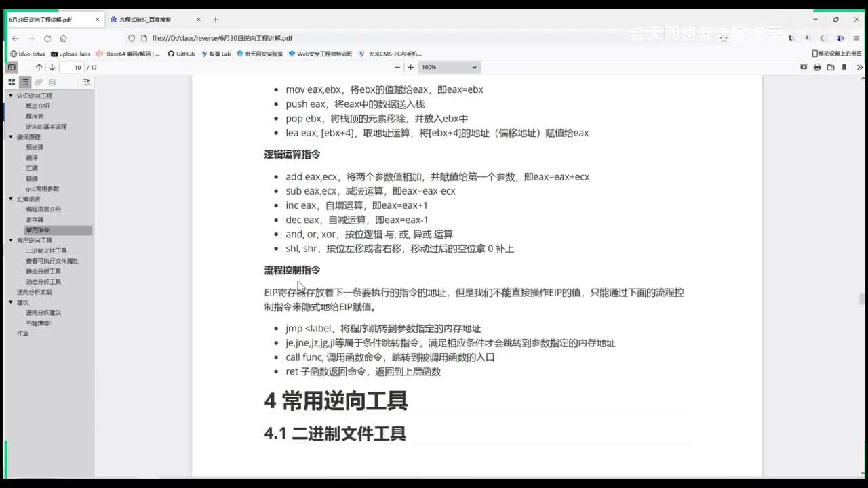Open 移动设备上的书签 folder

click(x=837, y=54)
